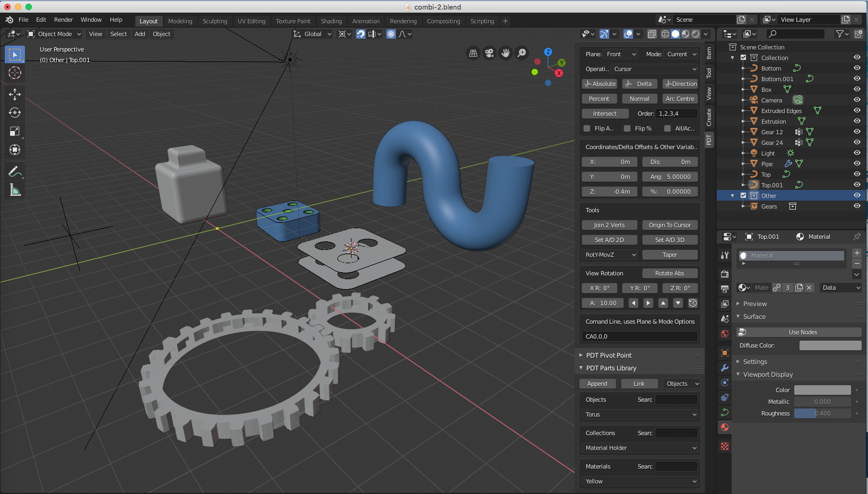Image resolution: width=868 pixels, height=494 pixels.
Task: Open the Plane dropdown set to Front
Action: [621, 54]
